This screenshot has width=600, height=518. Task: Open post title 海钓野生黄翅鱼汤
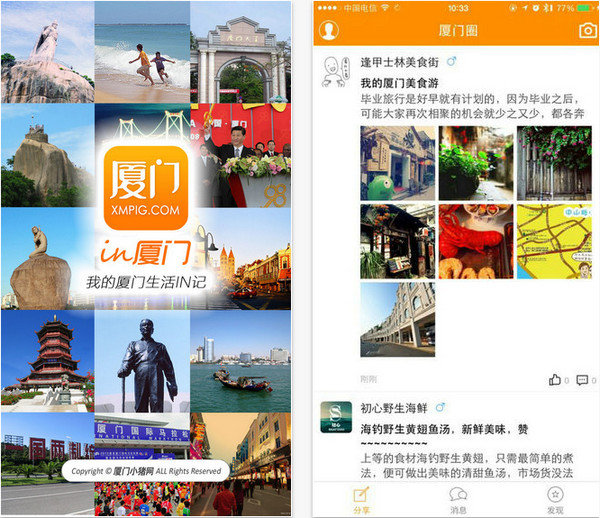[444, 429]
